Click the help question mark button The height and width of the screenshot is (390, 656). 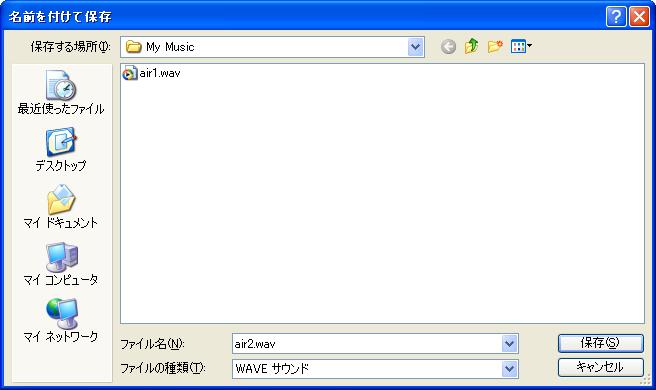(x=616, y=17)
